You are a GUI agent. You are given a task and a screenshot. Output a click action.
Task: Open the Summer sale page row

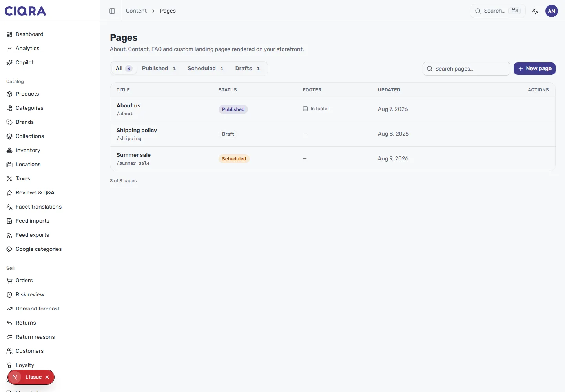point(333,159)
